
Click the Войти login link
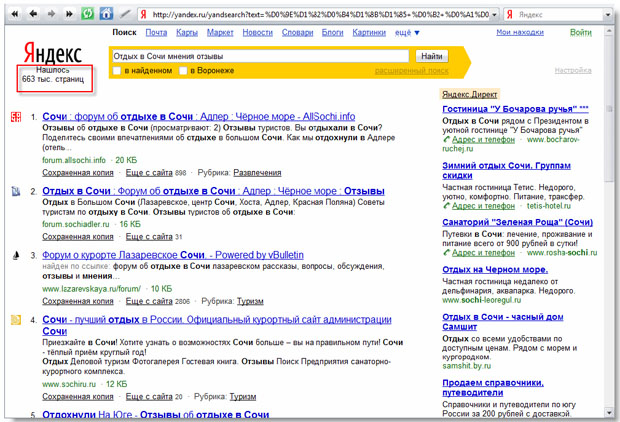[x=580, y=32]
